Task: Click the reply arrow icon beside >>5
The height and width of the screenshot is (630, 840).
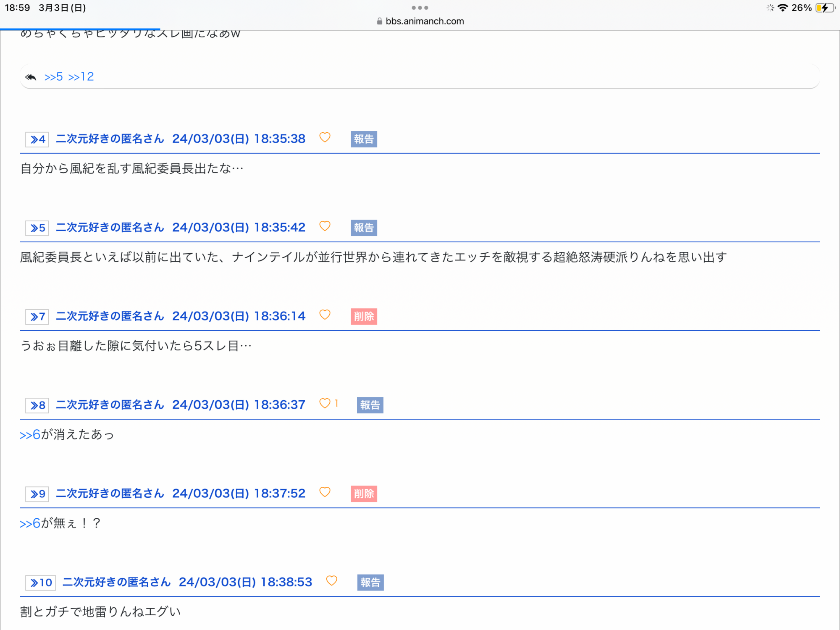Action: click(x=31, y=77)
